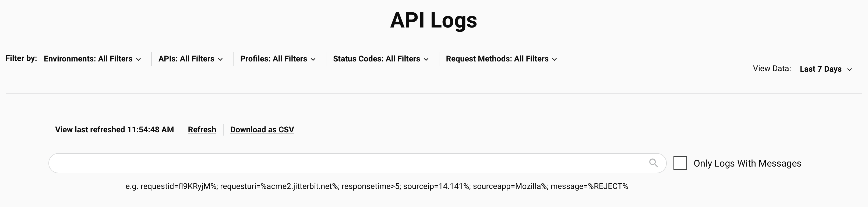Open the "Last 7 Days" date range label

point(820,69)
